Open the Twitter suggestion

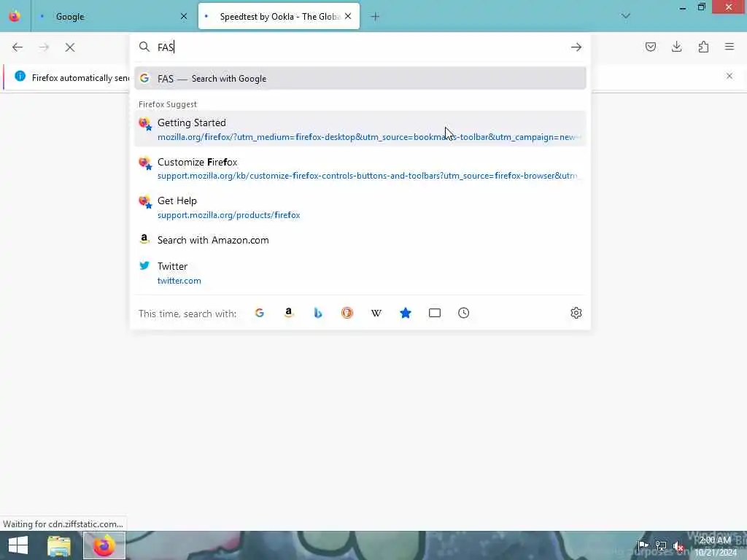tap(360, 273)
